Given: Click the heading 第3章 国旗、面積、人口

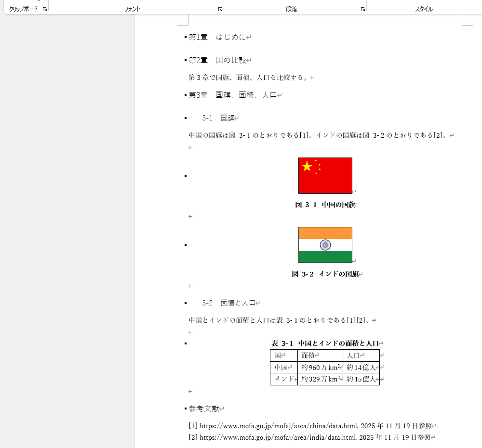Looking at the screenshot, I should [233, 95].
